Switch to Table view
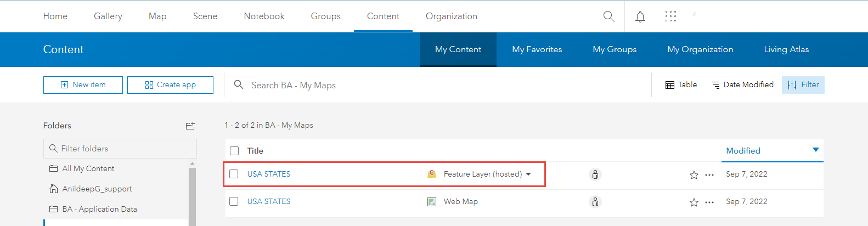The width and height of the screenshot is (868, 226). click(681, 84)
